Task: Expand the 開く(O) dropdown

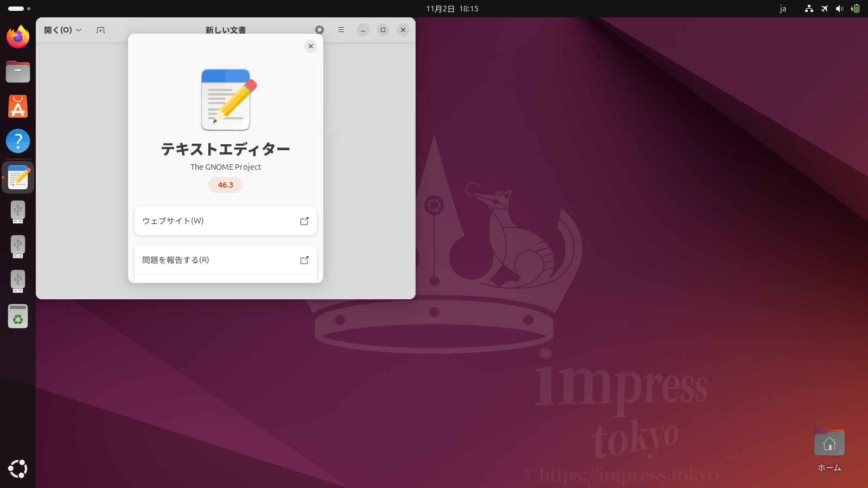Action: click(x=63, y=30)
